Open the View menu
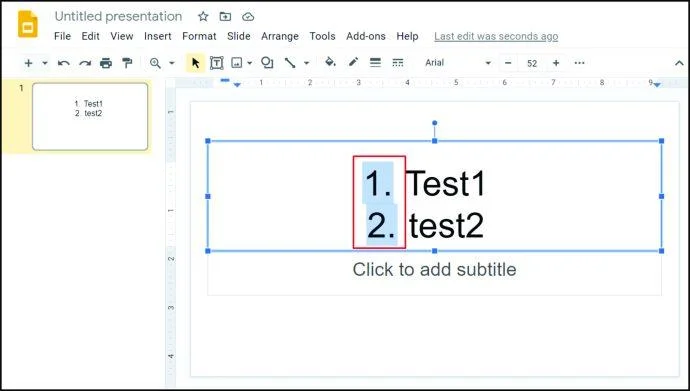This screenshot has width=690, height=391. [x=122, y=37]
